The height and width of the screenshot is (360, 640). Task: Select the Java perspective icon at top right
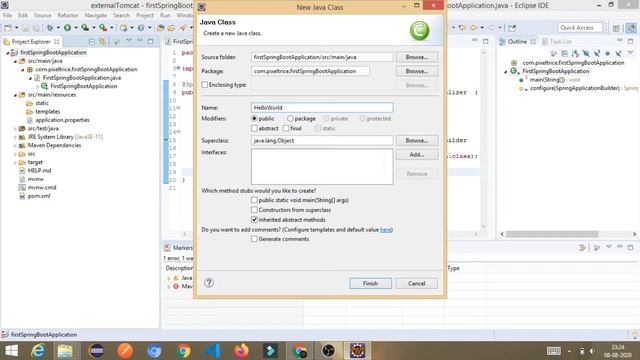(x=631, y=28)
